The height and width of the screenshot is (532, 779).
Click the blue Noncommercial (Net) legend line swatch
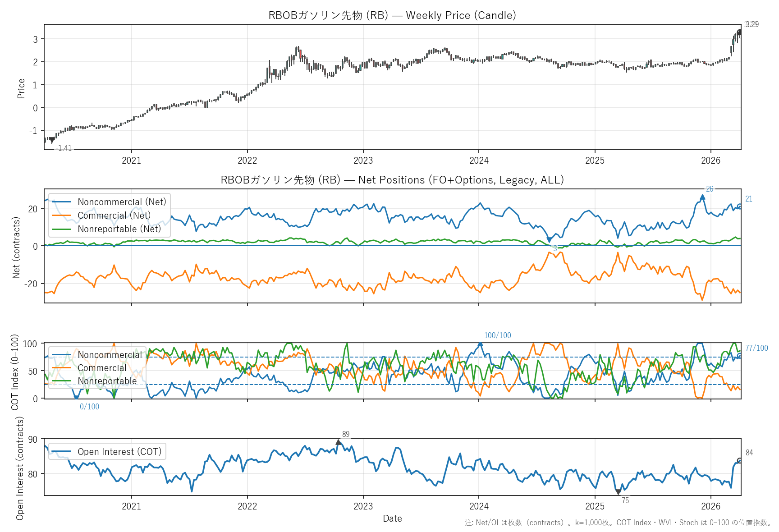(x=62, y=202)
